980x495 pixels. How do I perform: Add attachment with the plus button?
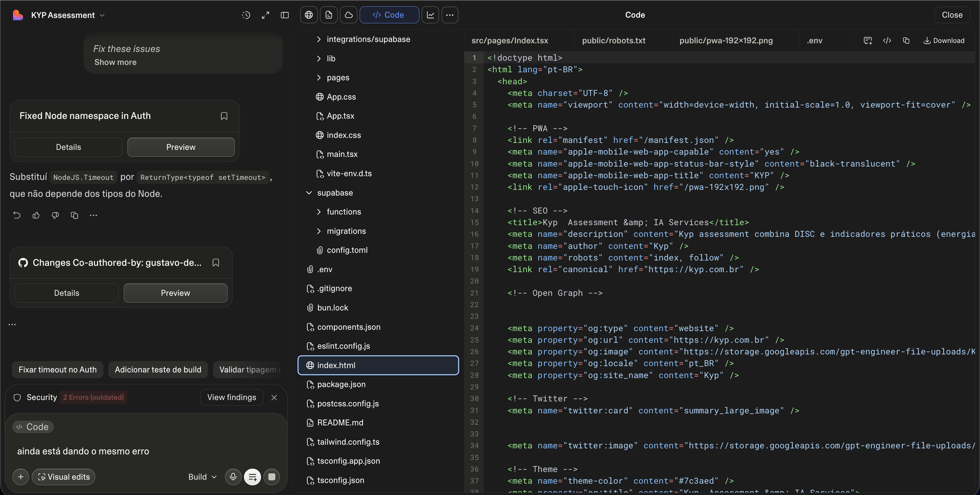[21, 477]
